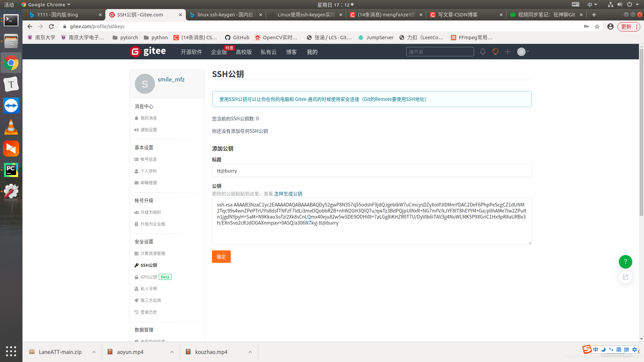Reload the page with the refresh icon
This screenshot has width=644, height=362.
(51, 26)
